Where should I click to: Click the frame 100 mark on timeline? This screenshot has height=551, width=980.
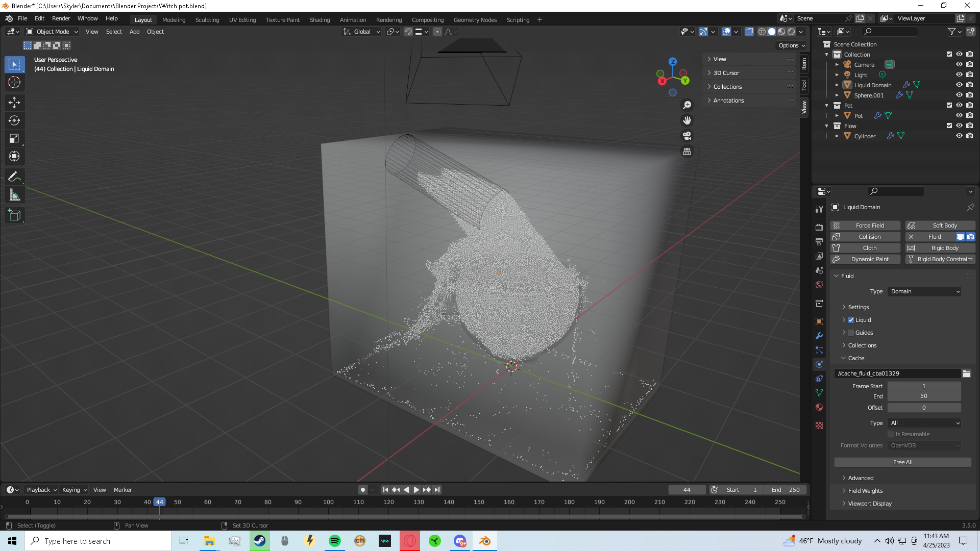click(328, 502)
